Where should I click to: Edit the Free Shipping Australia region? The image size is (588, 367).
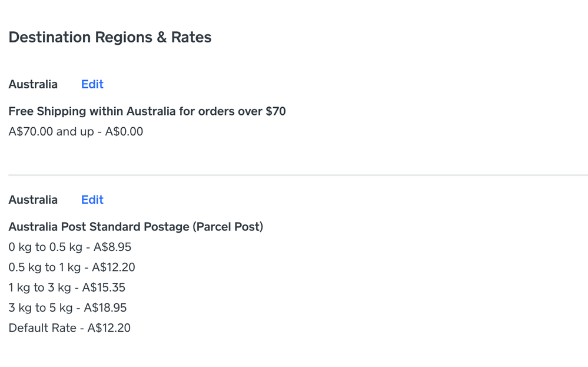pyautogui.click(x=92, y=84)
